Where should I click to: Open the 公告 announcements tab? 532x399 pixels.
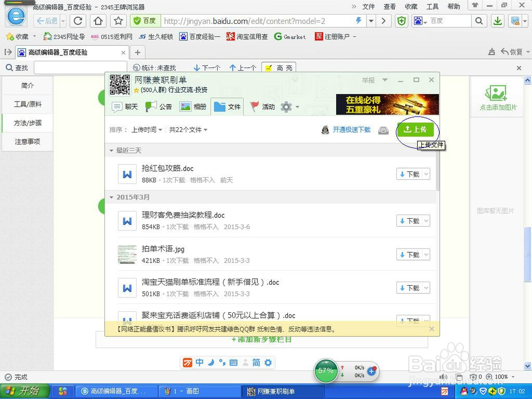159,107
